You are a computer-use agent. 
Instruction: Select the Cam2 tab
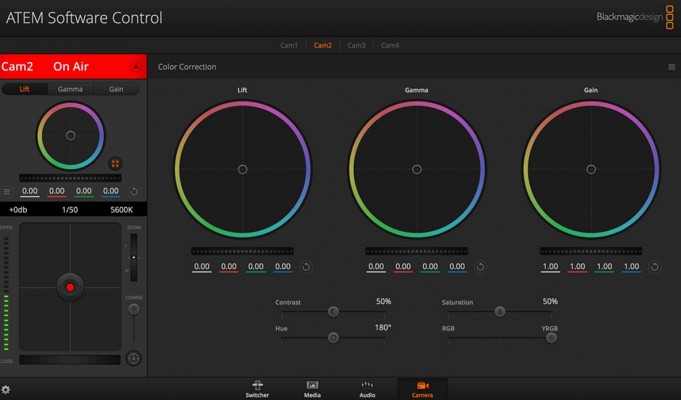pos(323,45)
